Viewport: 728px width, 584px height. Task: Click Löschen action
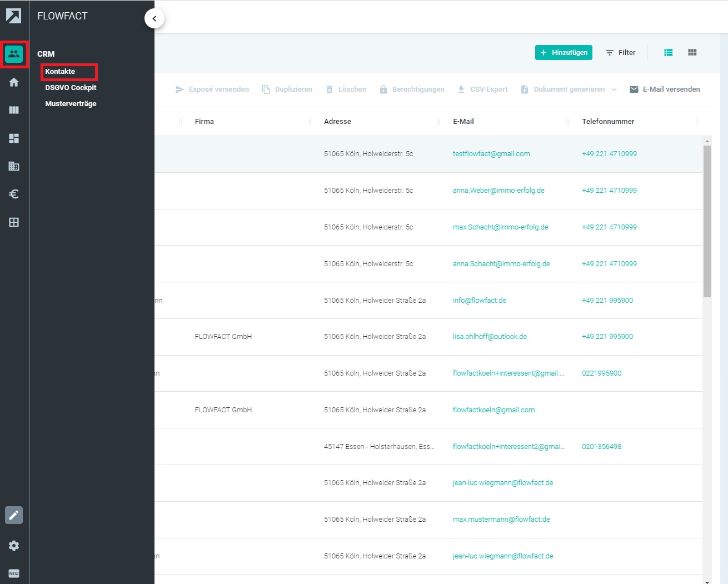click(x=346, y=89)
